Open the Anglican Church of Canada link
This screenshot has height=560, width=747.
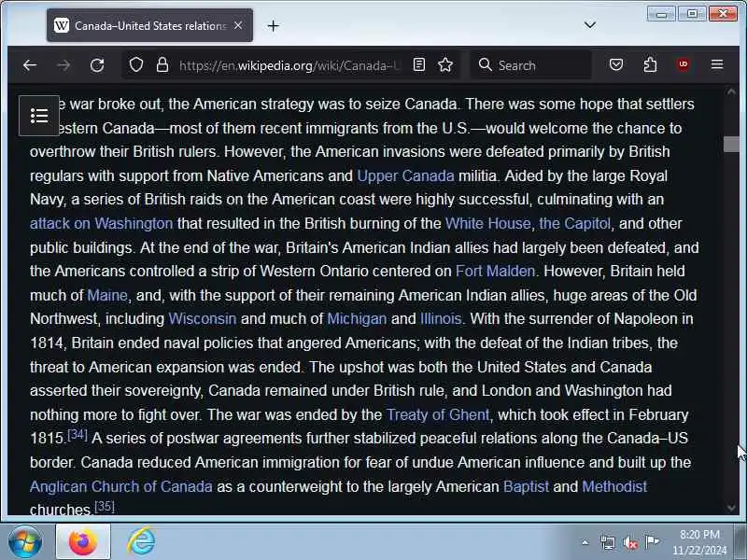[121, 486]
